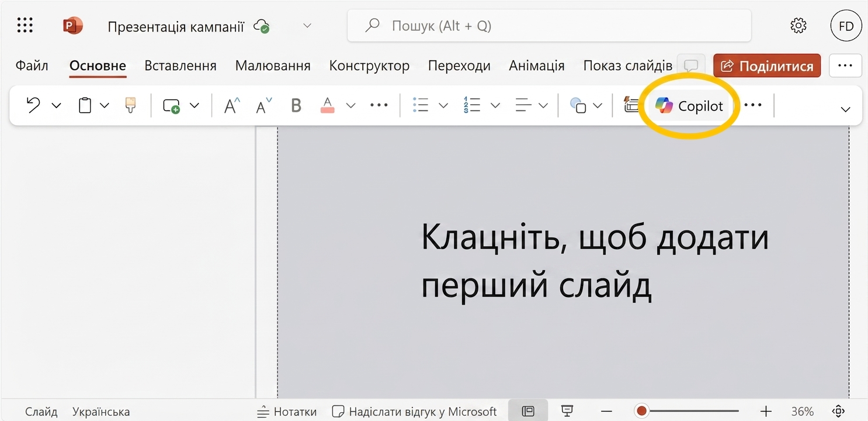
Task: Change Українська proofing language
Action: pos(101,412)
